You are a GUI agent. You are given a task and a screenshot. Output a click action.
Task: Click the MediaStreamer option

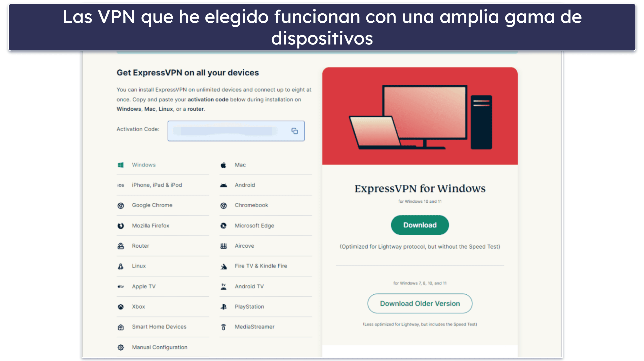coord(253,326)
